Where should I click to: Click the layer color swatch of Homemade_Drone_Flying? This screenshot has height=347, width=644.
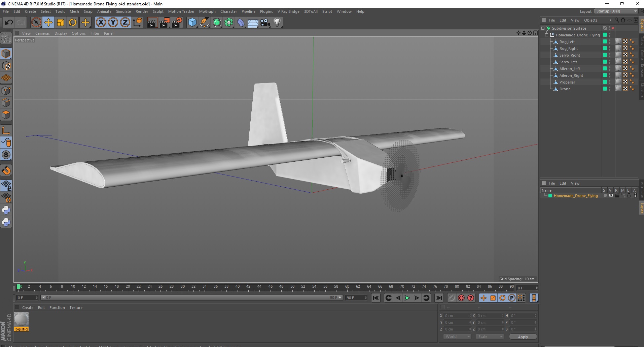550,196
